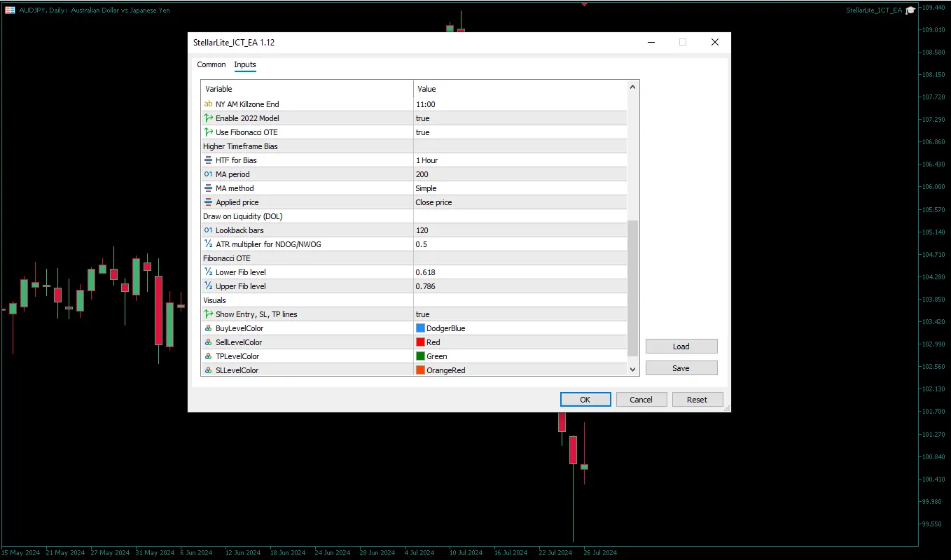Edit the Lower Fib level value 0.618
The height and width of the screenshot is (560, 951).
[x=520, y=272]
